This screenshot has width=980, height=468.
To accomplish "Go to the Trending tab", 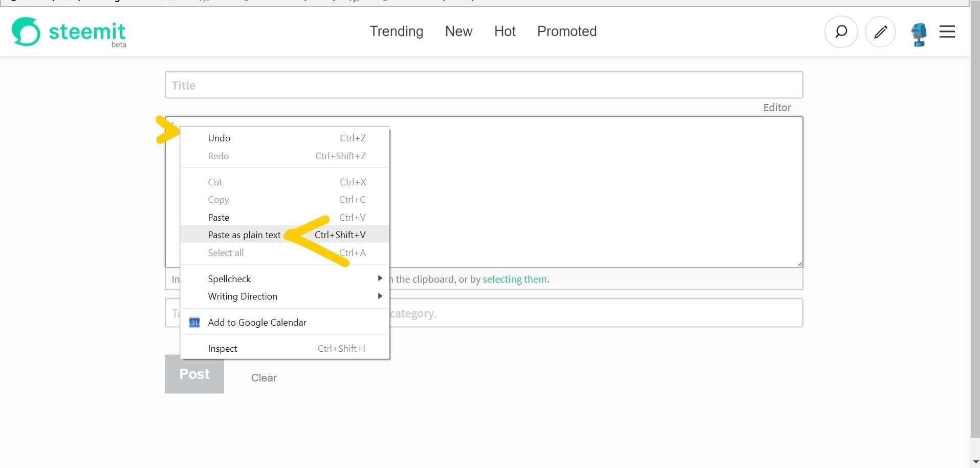I will pyautogui.click(x=396, y=31).
